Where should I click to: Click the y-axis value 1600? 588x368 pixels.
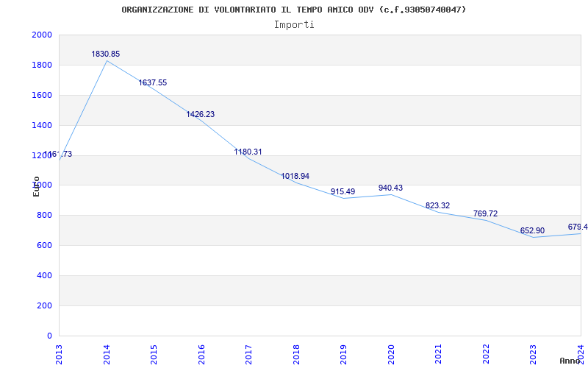[42, 95]
